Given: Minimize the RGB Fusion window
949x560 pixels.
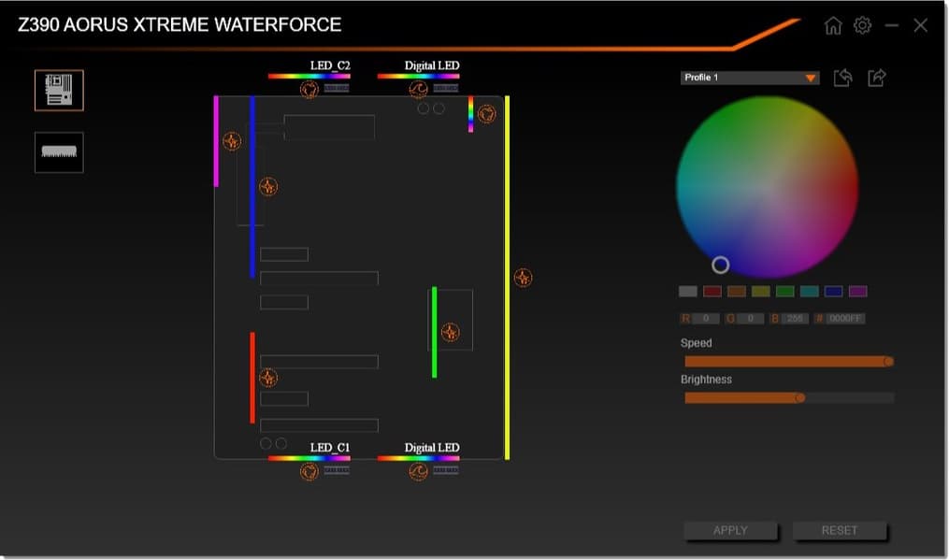Looking at the screenshot, I should tap(891, 25).
